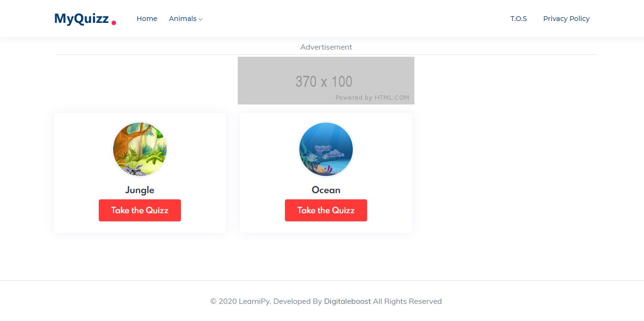Open the Animals menu
Viewport: 644px width, 321px height.
click(x=183, y=19)
